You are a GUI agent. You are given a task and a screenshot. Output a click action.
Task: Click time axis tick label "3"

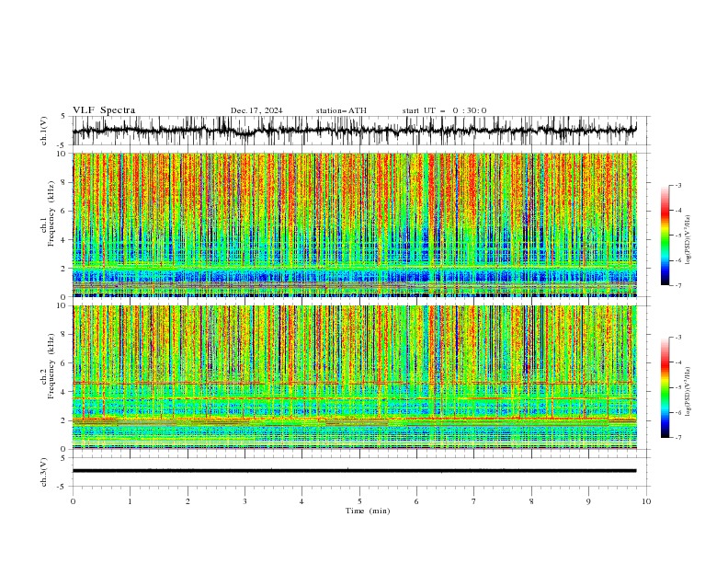[245, 501]
